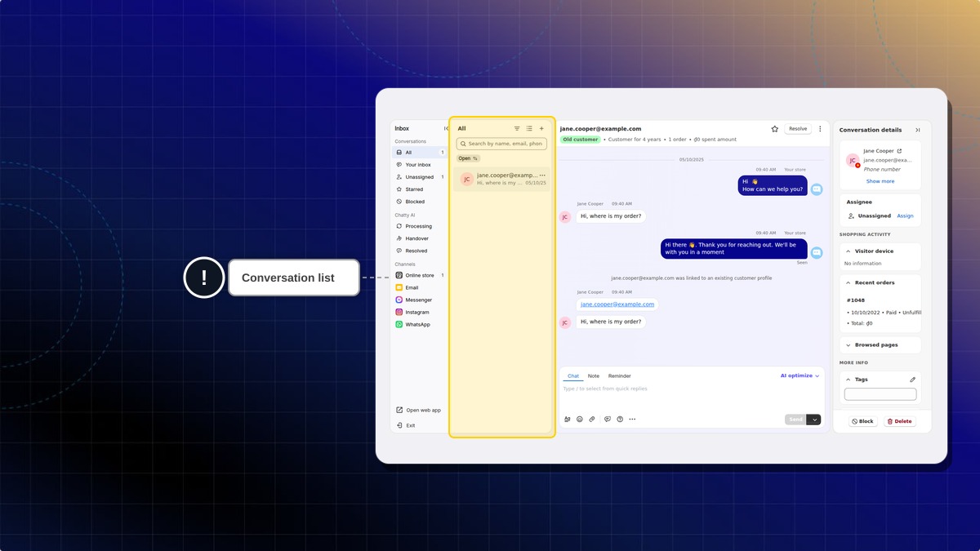Image resolution: width=980 pixels, height=551 pixels.
Task: Click the Resolve button
Action: coord(798,129)
